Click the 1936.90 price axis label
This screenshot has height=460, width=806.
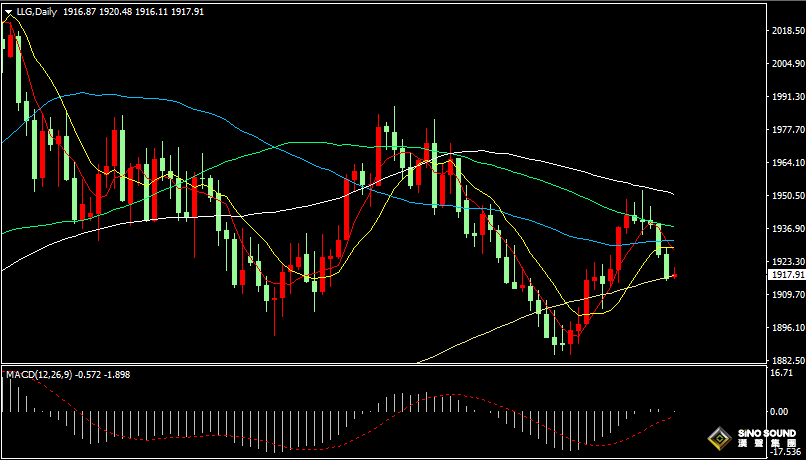coord(785,228)
